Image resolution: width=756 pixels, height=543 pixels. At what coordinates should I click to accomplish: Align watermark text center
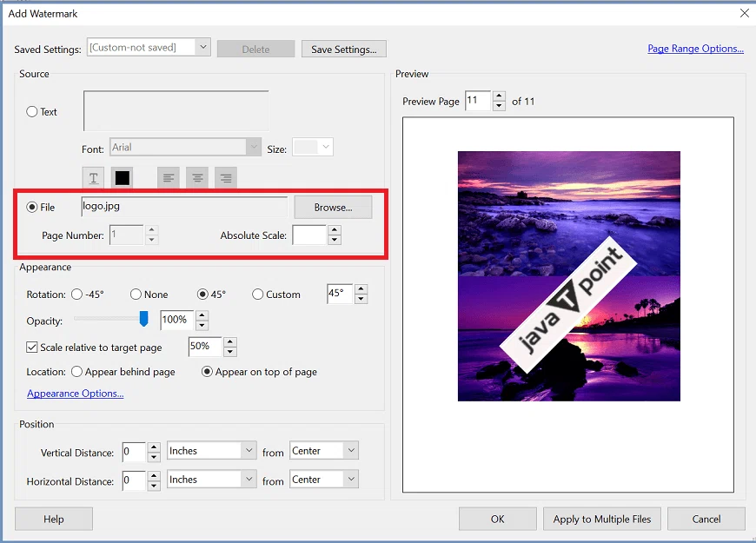(x=197, y=178)
